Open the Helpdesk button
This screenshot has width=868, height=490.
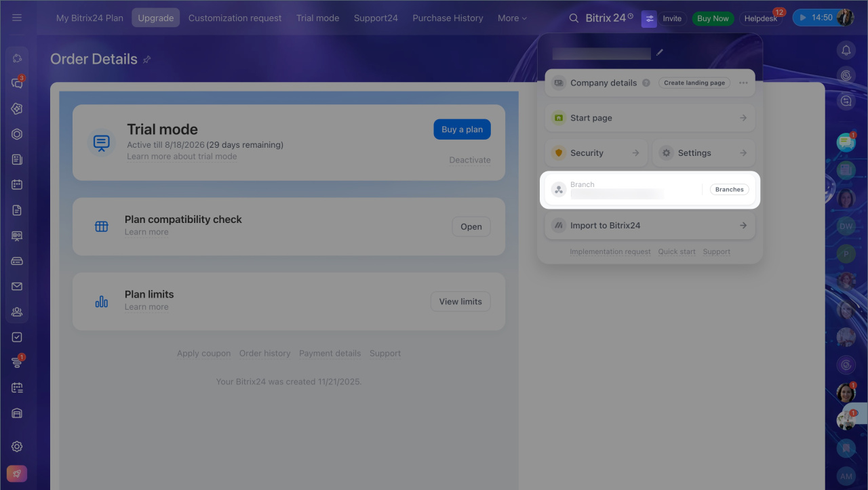point(759,18)
